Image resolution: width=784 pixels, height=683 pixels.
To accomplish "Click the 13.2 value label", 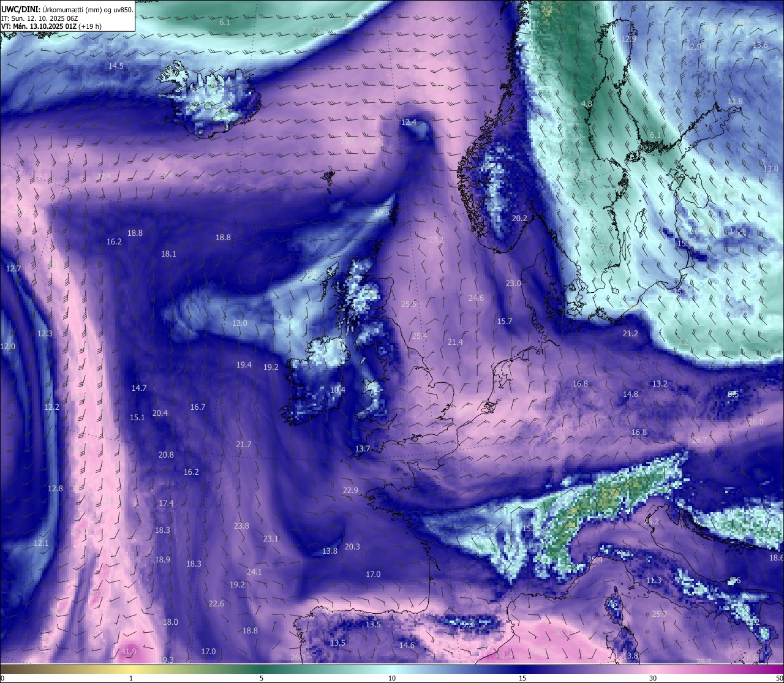I will click(x=660, y=384).
